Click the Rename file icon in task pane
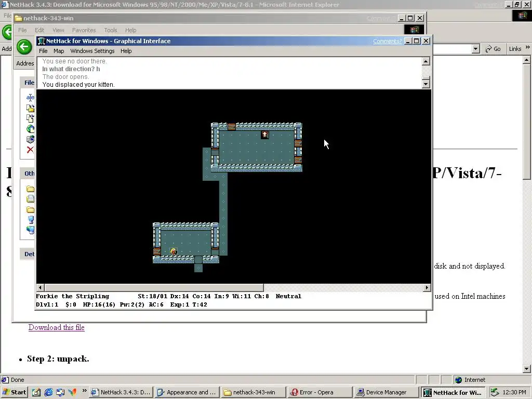This screenshot has width=532, height=399. coord(30,97)
